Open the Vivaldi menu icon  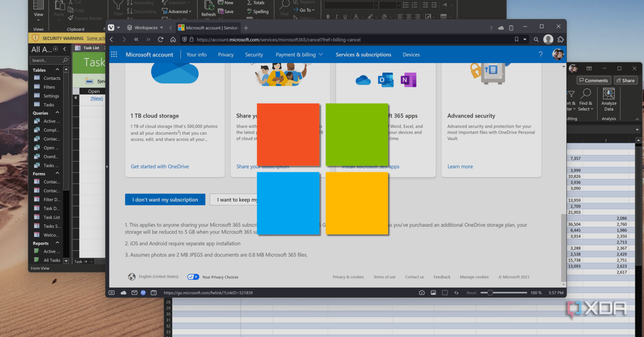(112, 27)
